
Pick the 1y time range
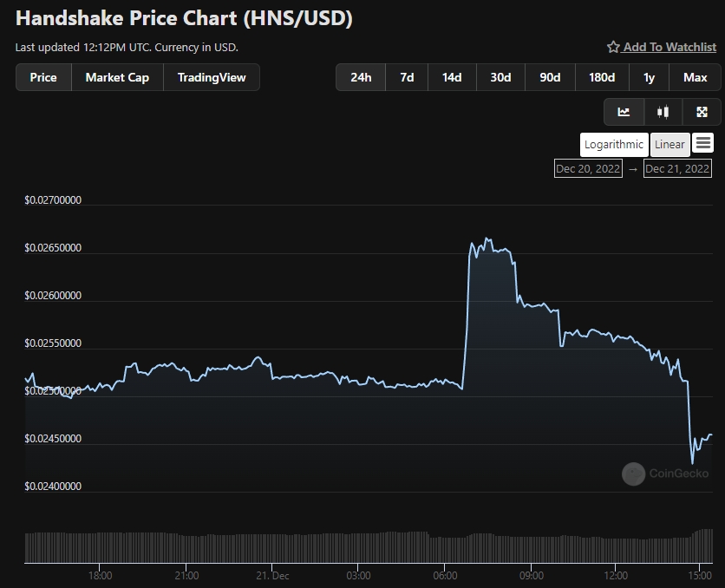[x=649, y=77]
